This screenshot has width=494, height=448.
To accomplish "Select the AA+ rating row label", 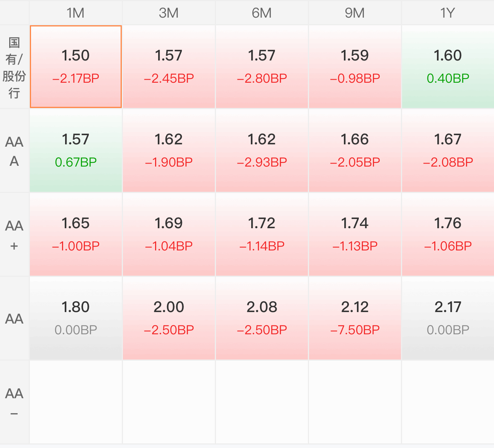I will (x=14, y=235).
